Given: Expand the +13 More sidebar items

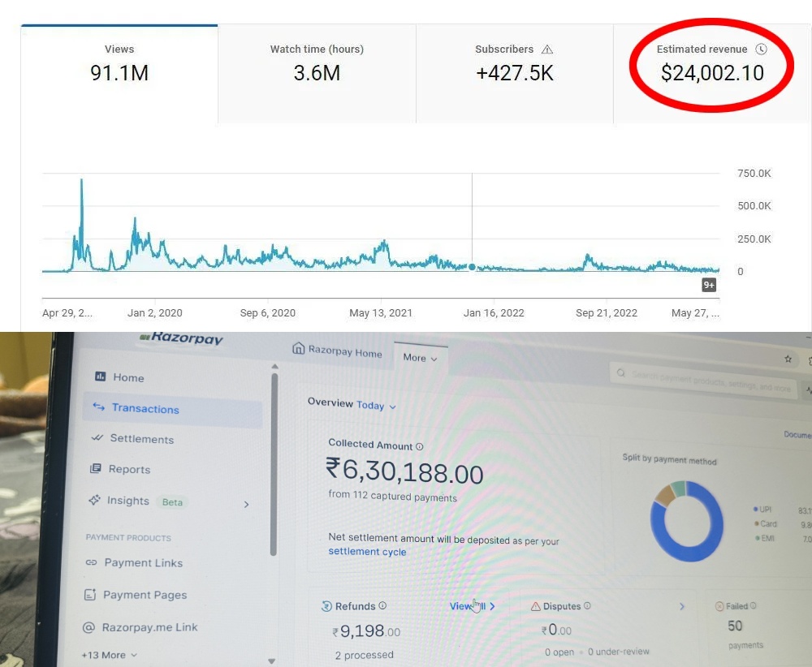Looking at the screenshot, I should tap(110, 655).
